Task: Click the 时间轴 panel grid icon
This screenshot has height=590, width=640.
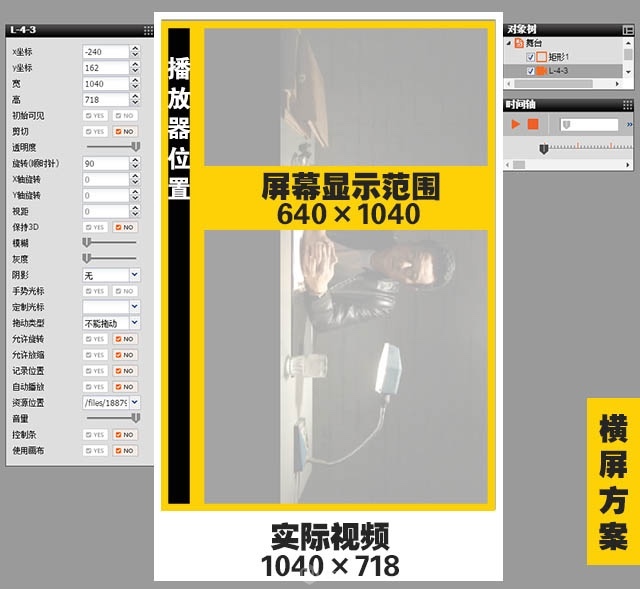Action: [628, 104]
